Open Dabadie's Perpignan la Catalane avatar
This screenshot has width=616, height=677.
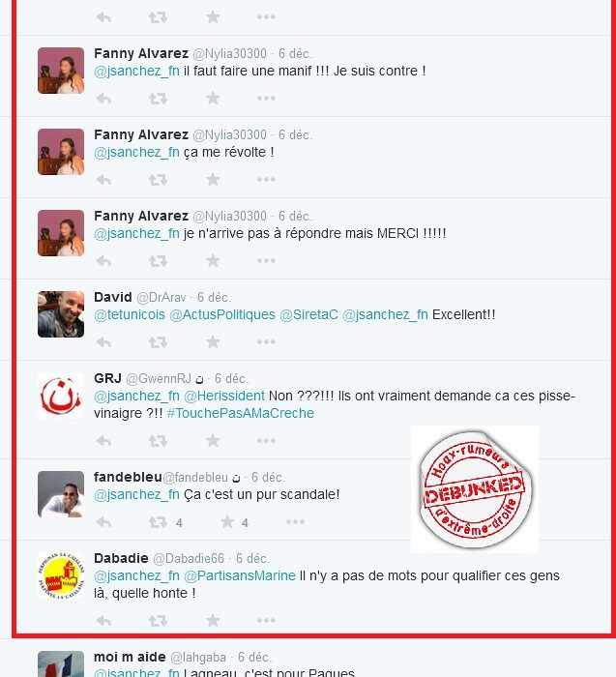point(61,575)
